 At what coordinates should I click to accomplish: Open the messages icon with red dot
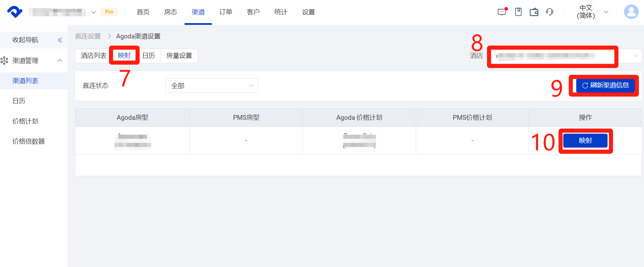tap(502, 12)
